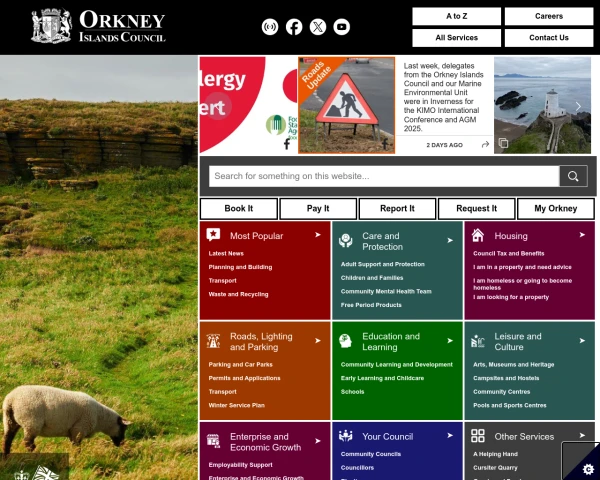
Task: Open the lighthouse photo post thumbnail
Action: 542,105
